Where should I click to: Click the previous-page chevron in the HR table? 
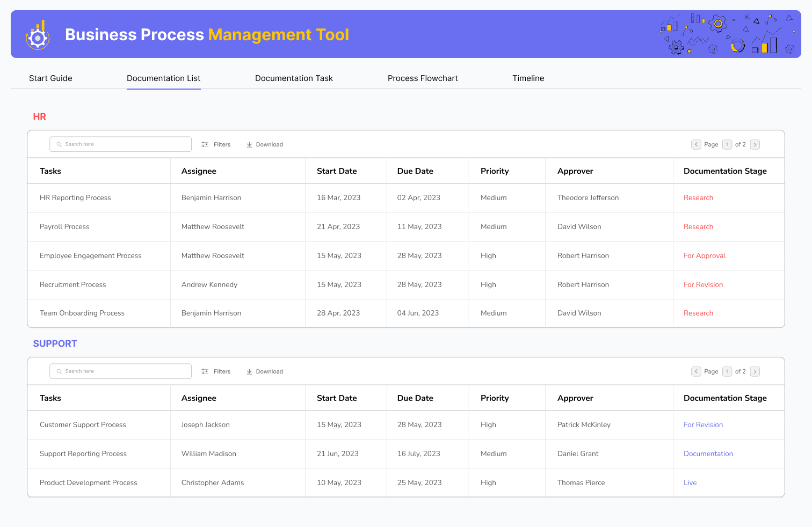click(x=698, y=144)
